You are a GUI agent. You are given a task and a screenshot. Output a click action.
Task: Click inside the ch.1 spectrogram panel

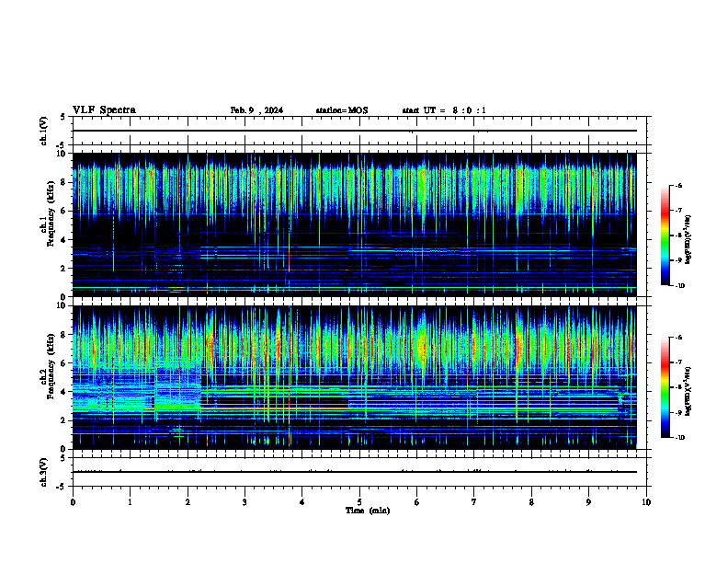354,224
